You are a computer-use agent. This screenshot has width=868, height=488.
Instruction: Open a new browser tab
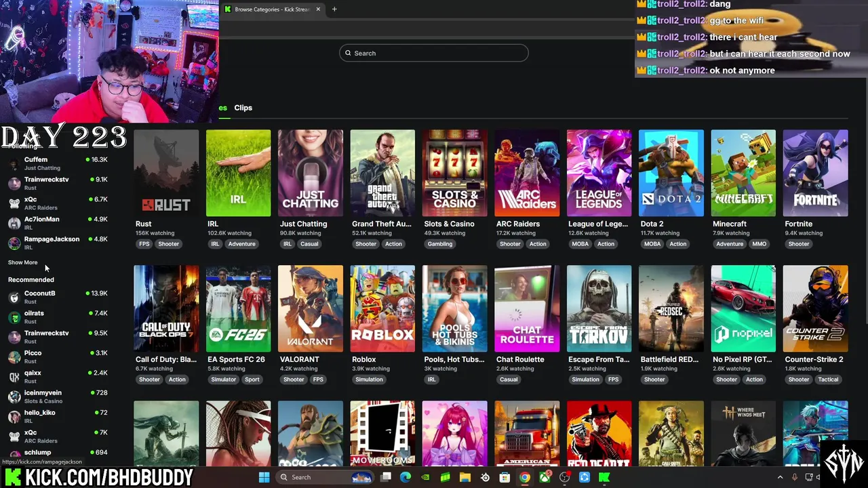click(334, 9)
